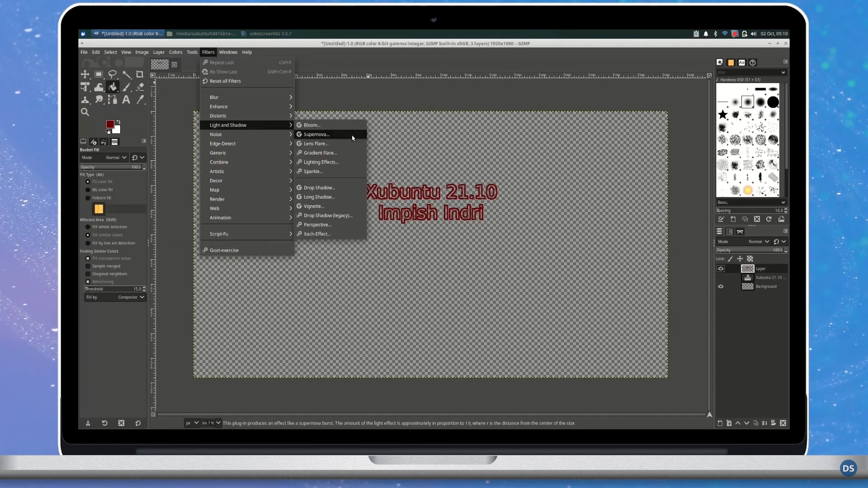868x488 pixels.
Task: Delete tool preset icon in tool options
Action: pyautogui.click(x=121, y=423)
